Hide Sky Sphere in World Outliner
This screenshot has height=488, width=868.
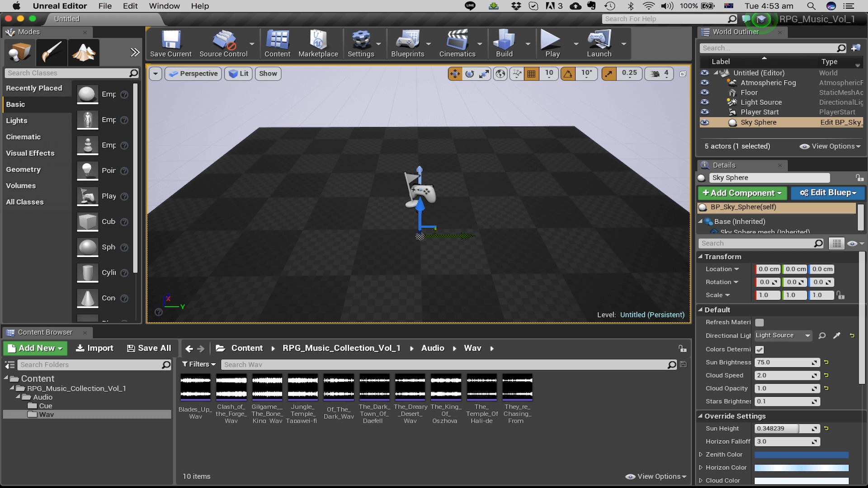coord(705,122)
